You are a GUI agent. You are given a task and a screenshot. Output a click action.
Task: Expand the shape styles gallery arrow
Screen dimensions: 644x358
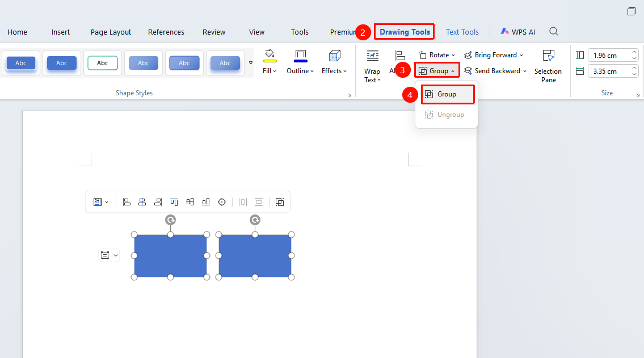(251, 63)
